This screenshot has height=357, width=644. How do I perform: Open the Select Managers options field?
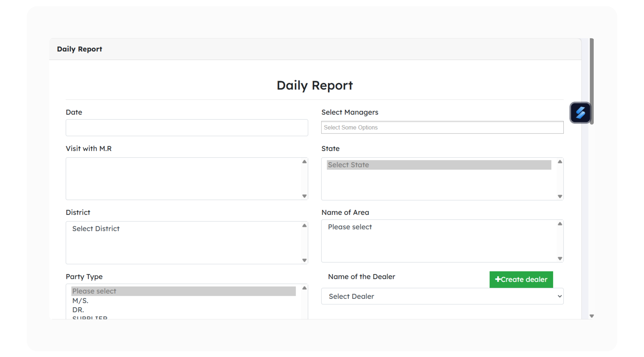[442, 127]
